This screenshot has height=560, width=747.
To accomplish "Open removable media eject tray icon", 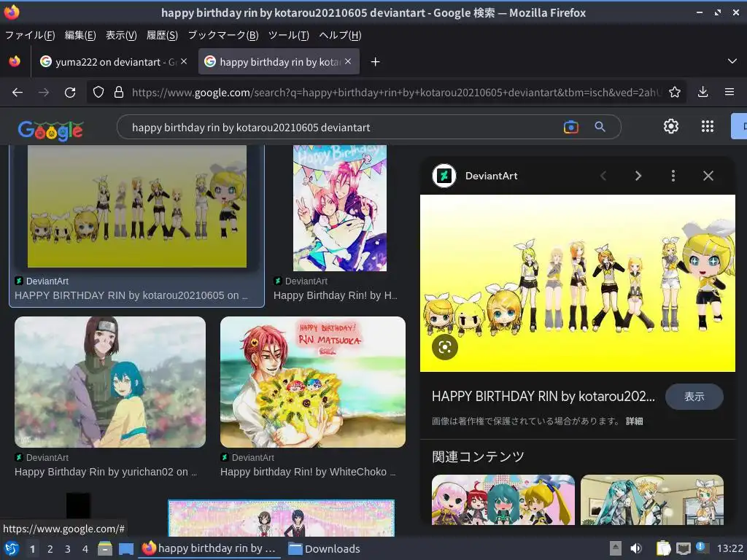I will 616,548.
